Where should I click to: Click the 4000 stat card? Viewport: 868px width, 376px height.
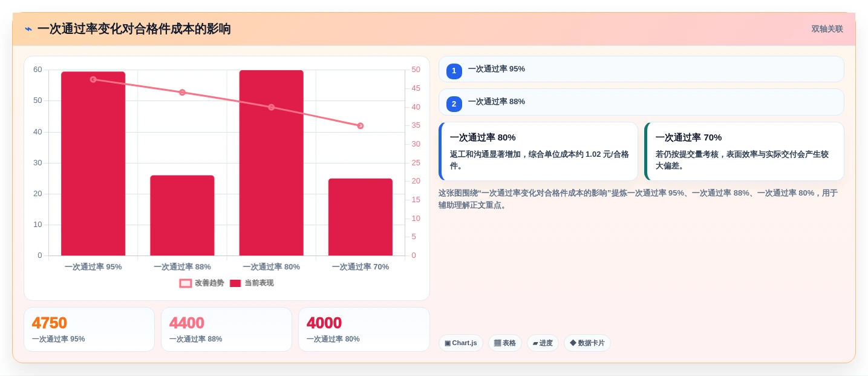364,329
